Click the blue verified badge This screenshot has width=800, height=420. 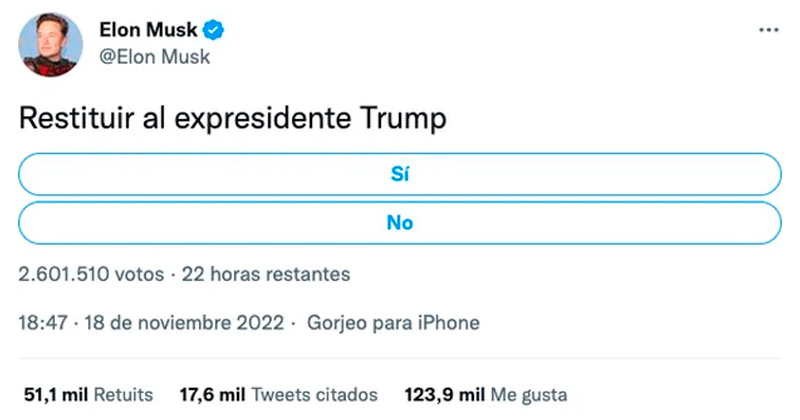[215, 31]
